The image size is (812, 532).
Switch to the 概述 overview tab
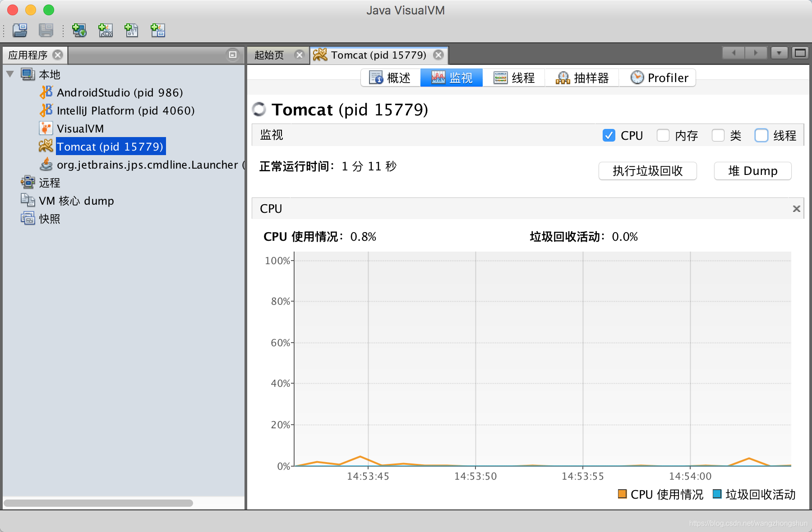[390, 78]
